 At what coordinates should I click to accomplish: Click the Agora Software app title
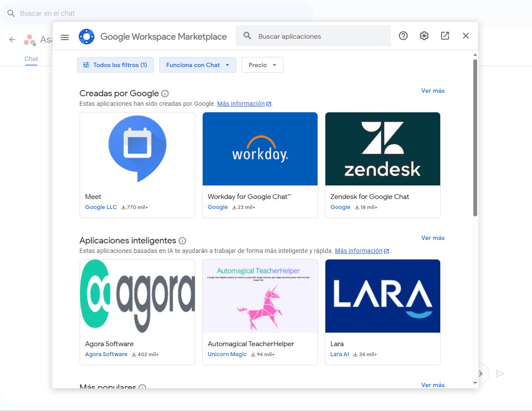pyautogui.click(x=109, y=344)
